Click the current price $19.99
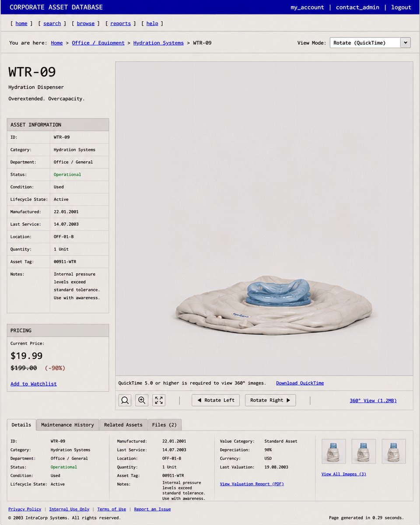The width and height of the screenshot is (420, 525). point(27,356)
